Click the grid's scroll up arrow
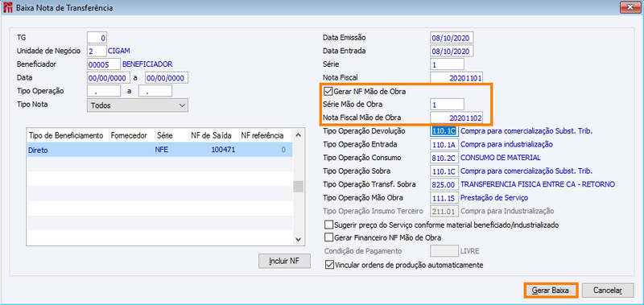The height and width of the screenshot is (305, 644). [x=299, y=134]
